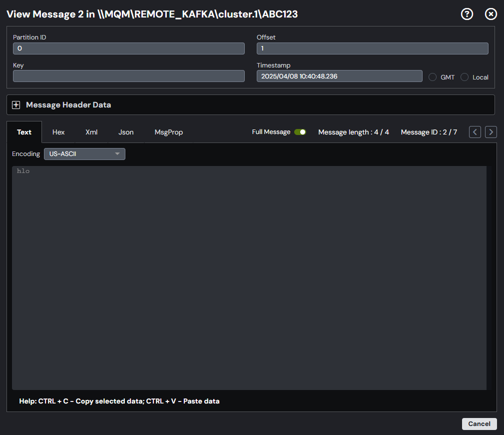
Task: Select the Local timestamp radio button
Action: coord(464,77)
